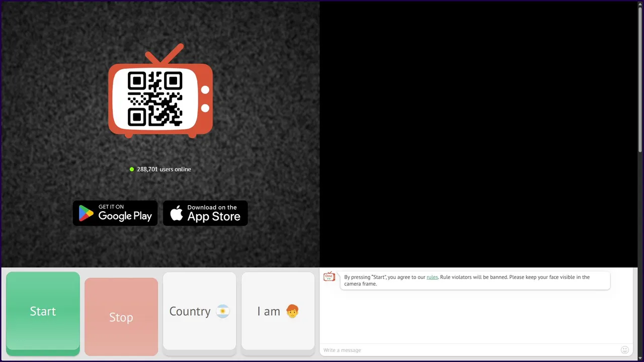Click the red-haired person emoji icon
Image resolution: width=644 pixels, height=362 pixels.
(x=292, y=312)
